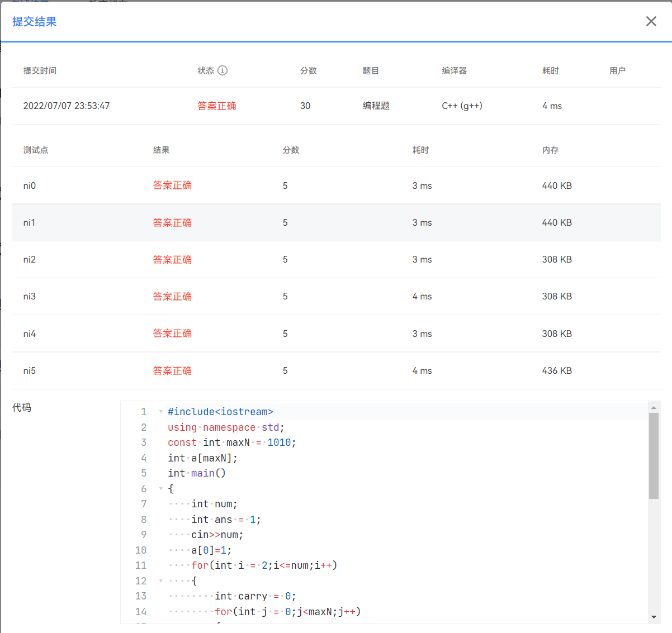Collapse code fold arrow at line 12
Screen dimensions: 672x633
[x=161, y=581]
